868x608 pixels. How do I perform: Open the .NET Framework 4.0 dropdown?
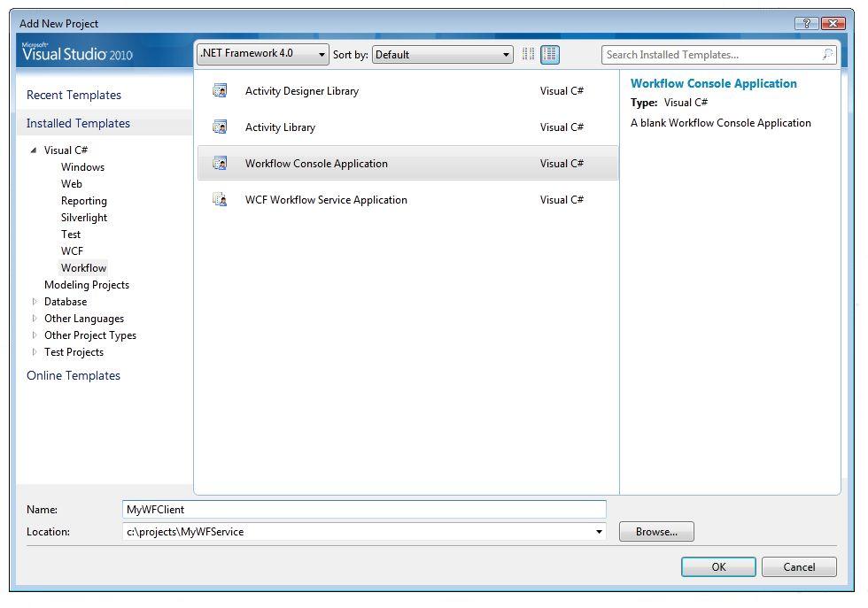[262, 54]
